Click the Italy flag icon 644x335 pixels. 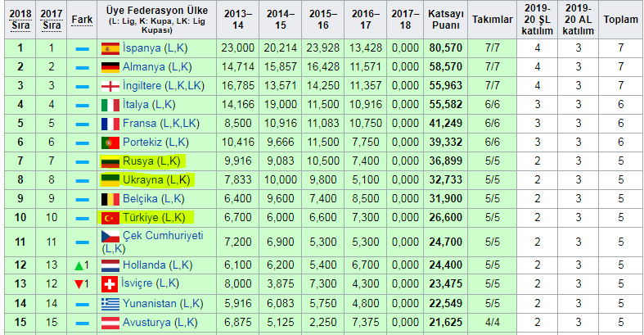point(110,105)
